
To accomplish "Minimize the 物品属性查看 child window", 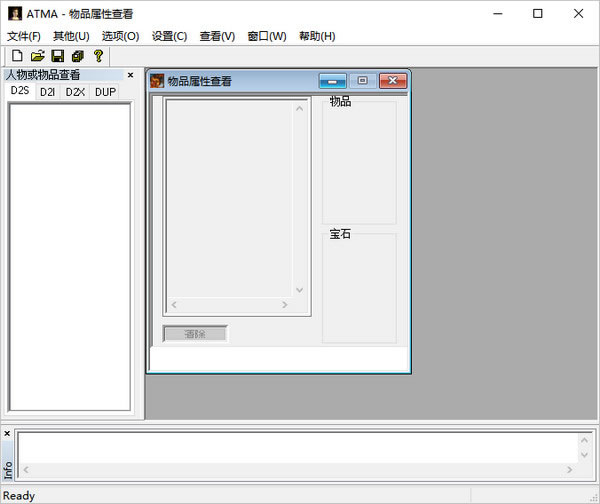I will pyautogui.click(x=333, y=81).
